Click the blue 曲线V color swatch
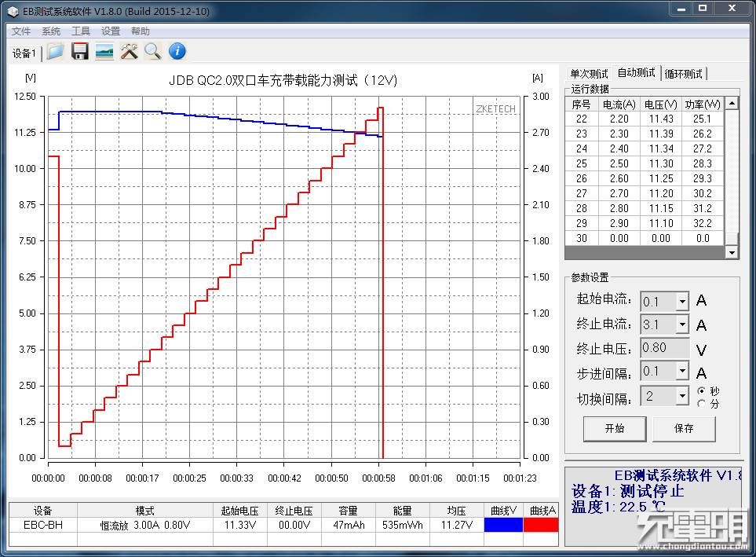 coord(503,525)
